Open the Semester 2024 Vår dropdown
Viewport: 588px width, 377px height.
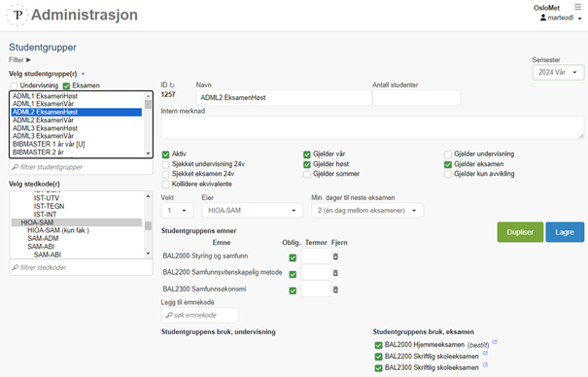pyautogui.click(x=558, y=72)
